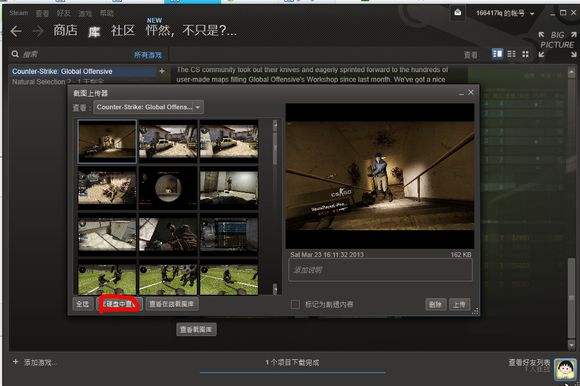Open the account name dropdown

pos(505,13)
